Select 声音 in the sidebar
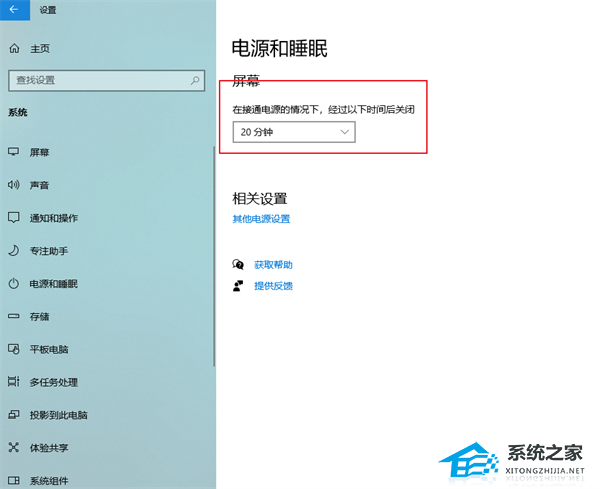This screenshot has width=600, height=489. click(39, 185)
